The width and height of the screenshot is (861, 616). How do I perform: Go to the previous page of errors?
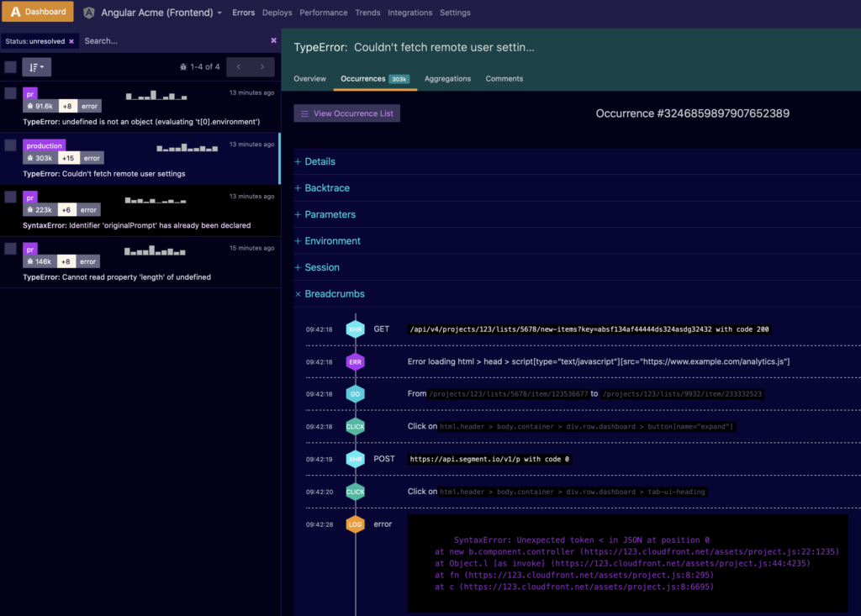[x=238, y=67]
